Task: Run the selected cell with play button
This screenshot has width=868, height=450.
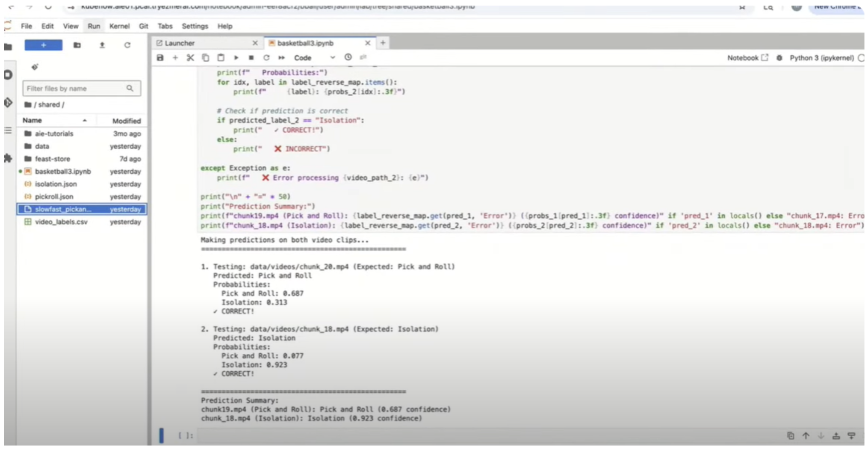Action: click(236, 58)
